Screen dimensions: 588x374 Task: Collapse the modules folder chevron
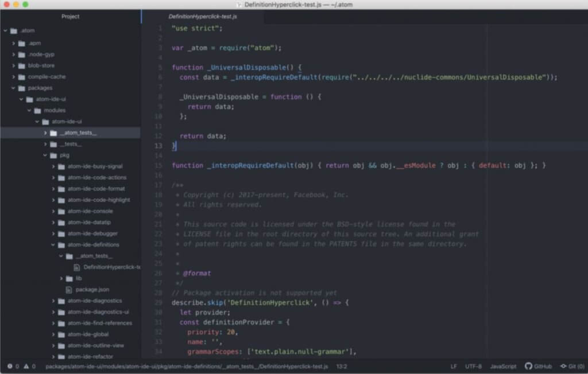[x=29, y=111]
